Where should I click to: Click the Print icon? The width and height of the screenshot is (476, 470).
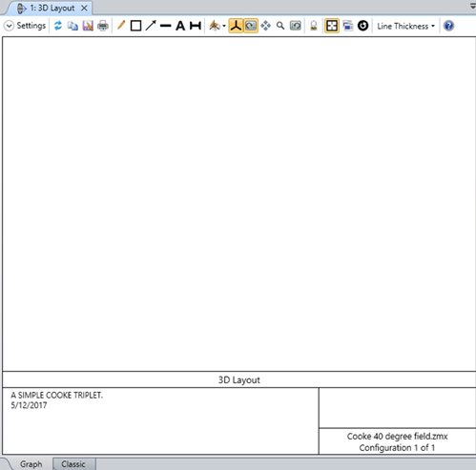point(103,26)
